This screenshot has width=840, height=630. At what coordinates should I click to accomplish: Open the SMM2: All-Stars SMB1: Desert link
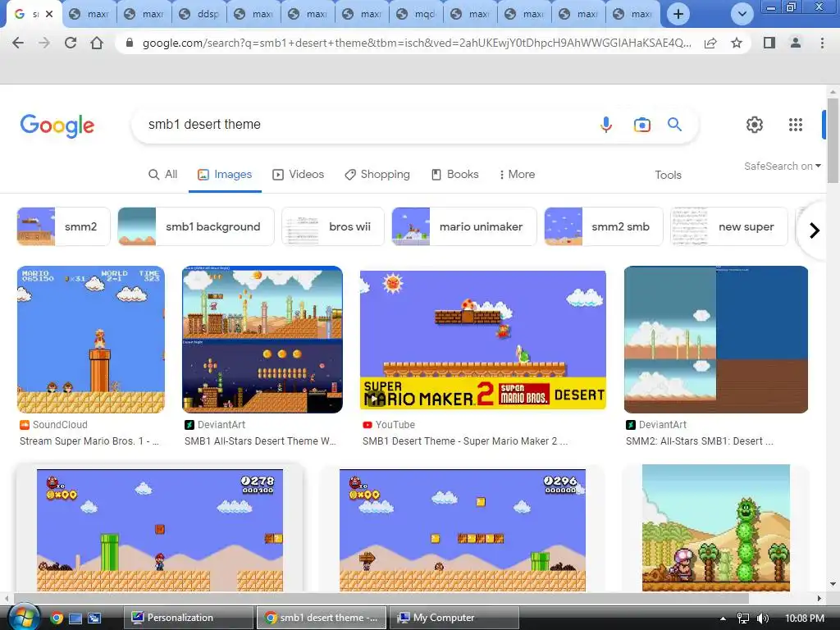pyautogui.click(x=700, y=441)
